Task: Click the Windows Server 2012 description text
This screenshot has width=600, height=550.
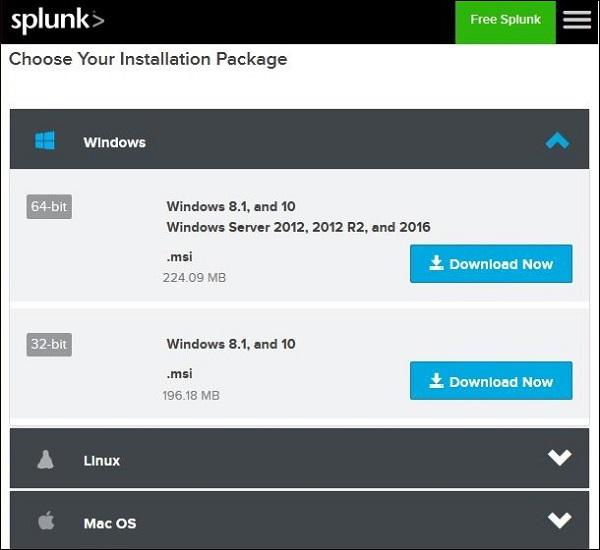Action: pyautogui.click(x=298, y=227)
